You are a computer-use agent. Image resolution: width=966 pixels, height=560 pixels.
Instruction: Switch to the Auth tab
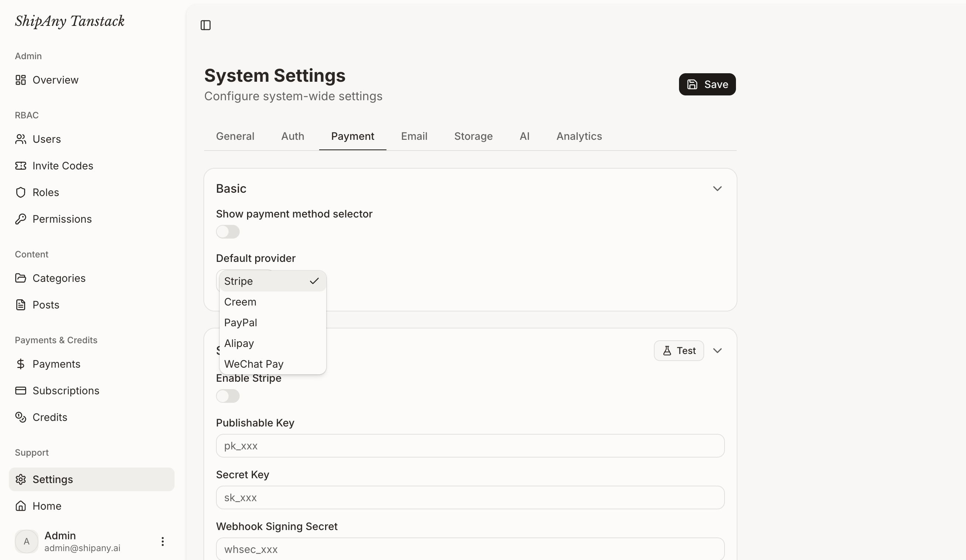(x=293, y=136)
